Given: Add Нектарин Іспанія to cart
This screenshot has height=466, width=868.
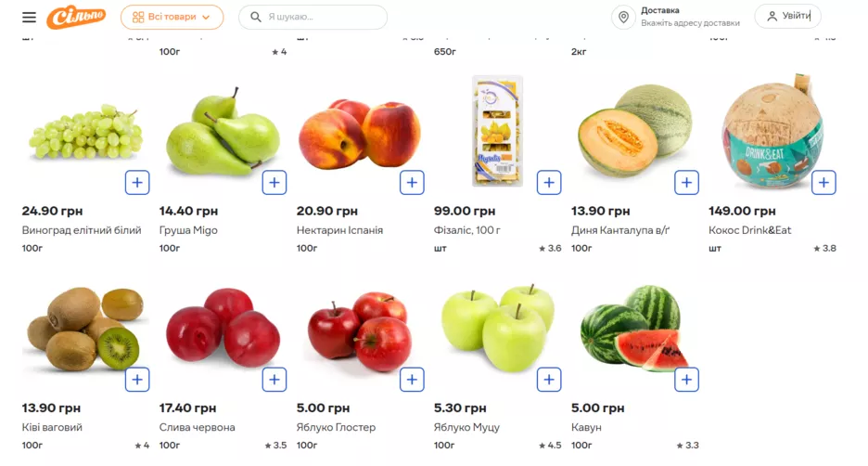Looking at the screenshot, I should [x=412, y=183].
